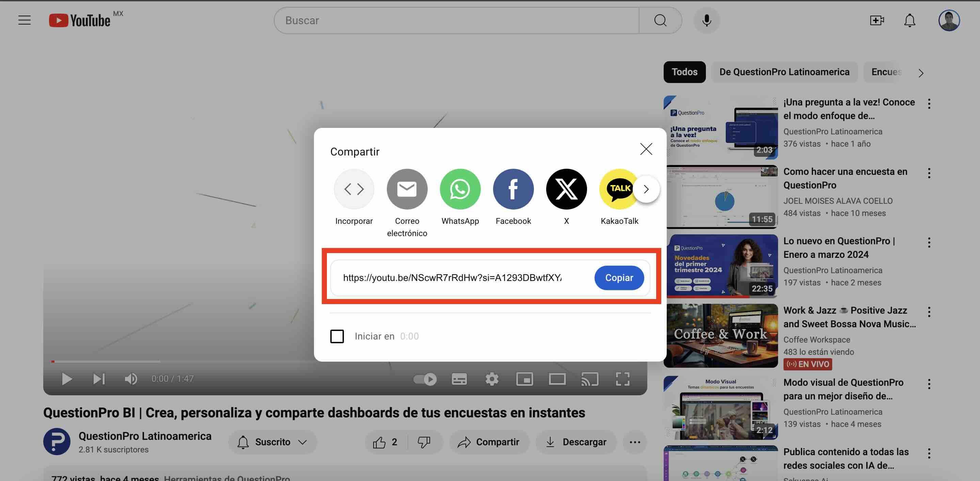Enable the Iniciar en checkbox
This screenshot has width=980, height=481.
click(x=337, y=336)
